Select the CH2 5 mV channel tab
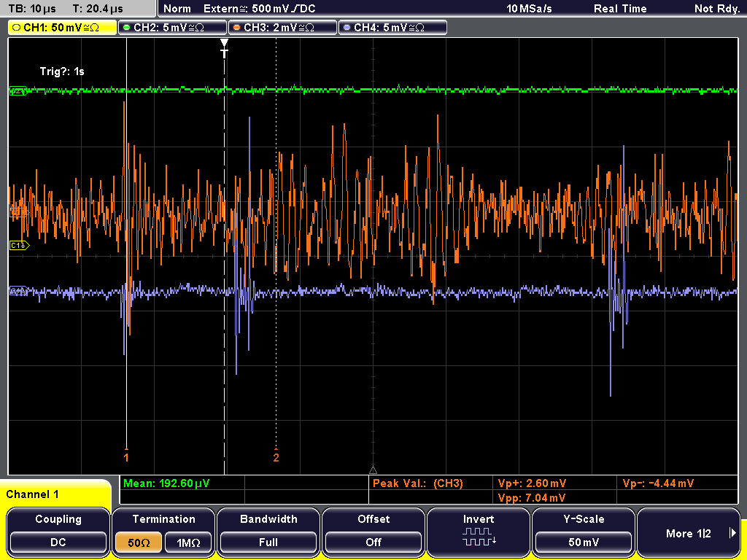Screen dimensions: 747x560 click(172, 28)
